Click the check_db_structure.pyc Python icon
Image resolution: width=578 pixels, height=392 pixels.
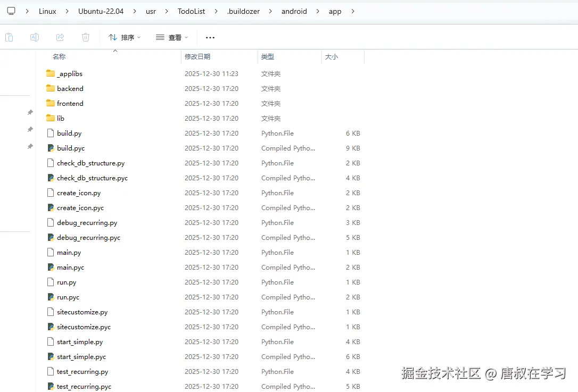[51, 178]
